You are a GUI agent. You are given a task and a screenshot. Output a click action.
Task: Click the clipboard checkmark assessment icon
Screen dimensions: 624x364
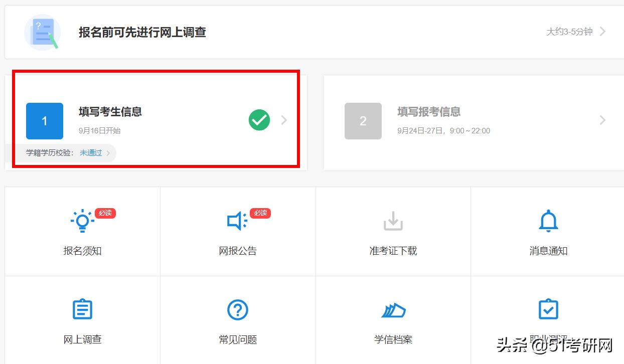[x=548, y=309]
